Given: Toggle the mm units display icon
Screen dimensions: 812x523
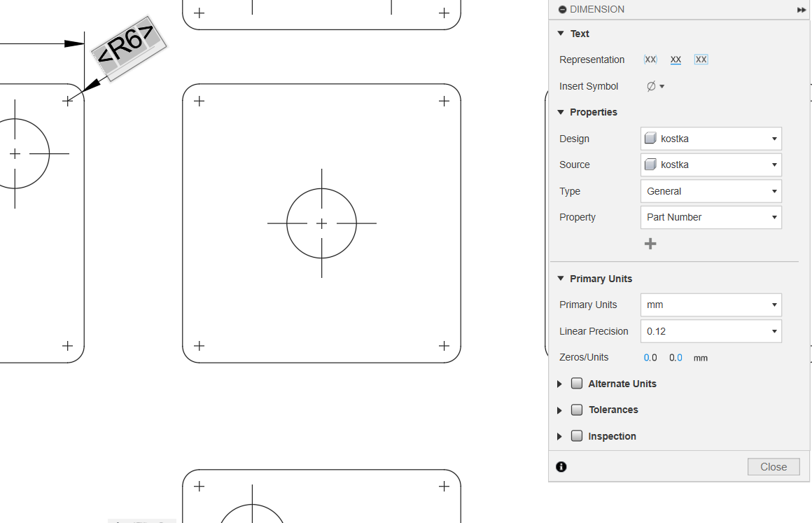Looking at the screenshot, I should point(700,358).
